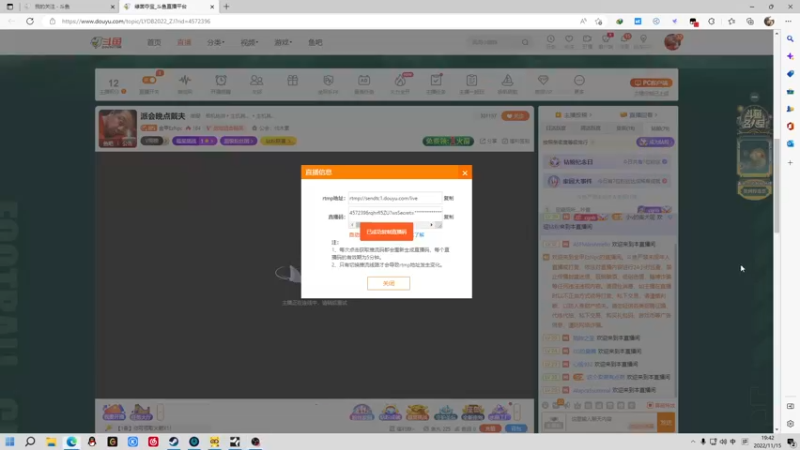Open the flame icon with the red badge
This screenshot has width=800, height=450.
click(x=401, y=80)
